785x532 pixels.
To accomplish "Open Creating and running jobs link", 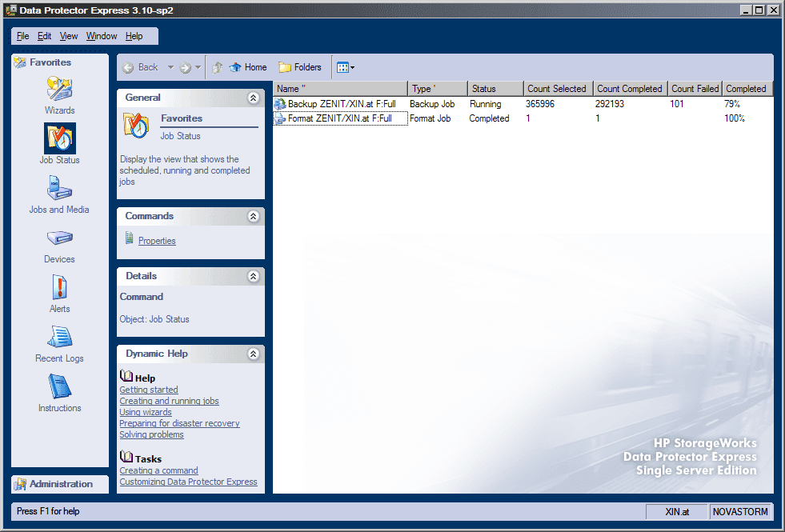I will [169, 401].
